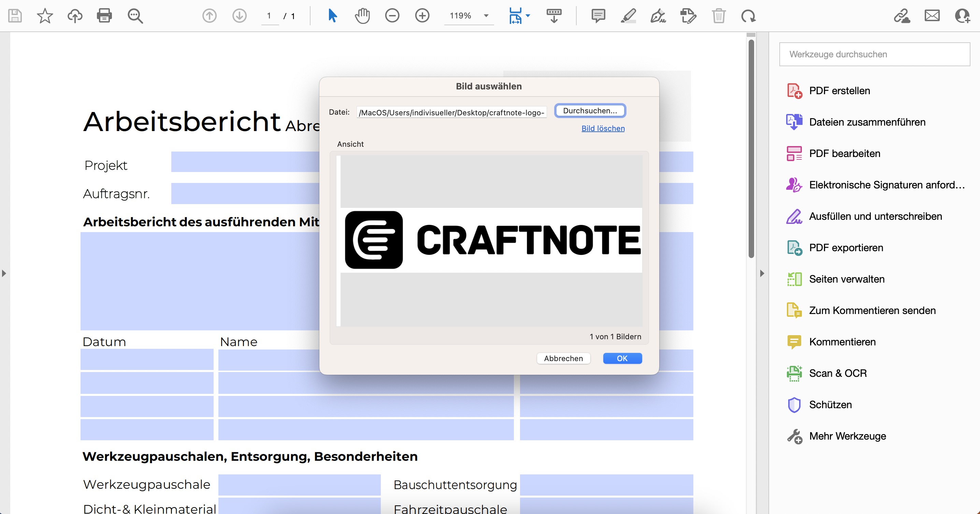Click the trash delete icon
Screen dimensions: 980x514
[718, 16]
